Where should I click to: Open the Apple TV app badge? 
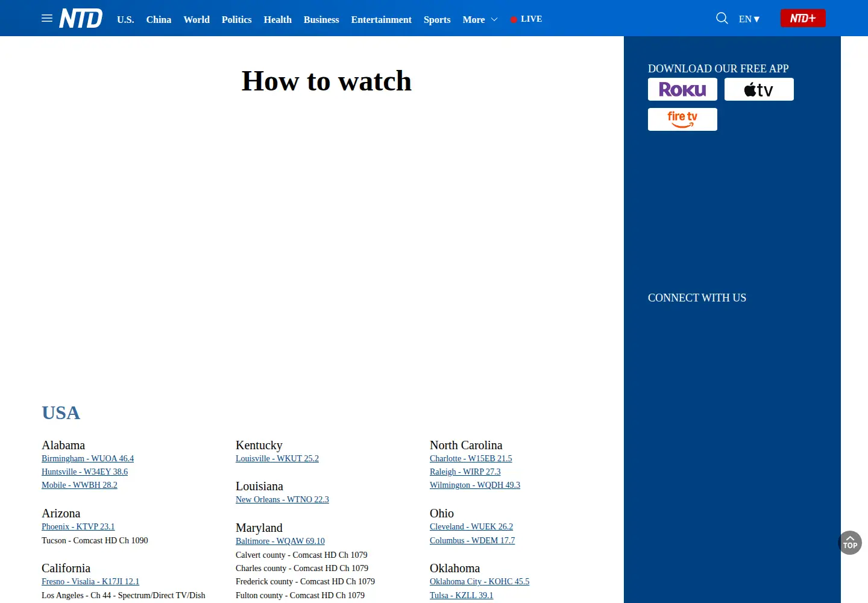tap(759, 89)
